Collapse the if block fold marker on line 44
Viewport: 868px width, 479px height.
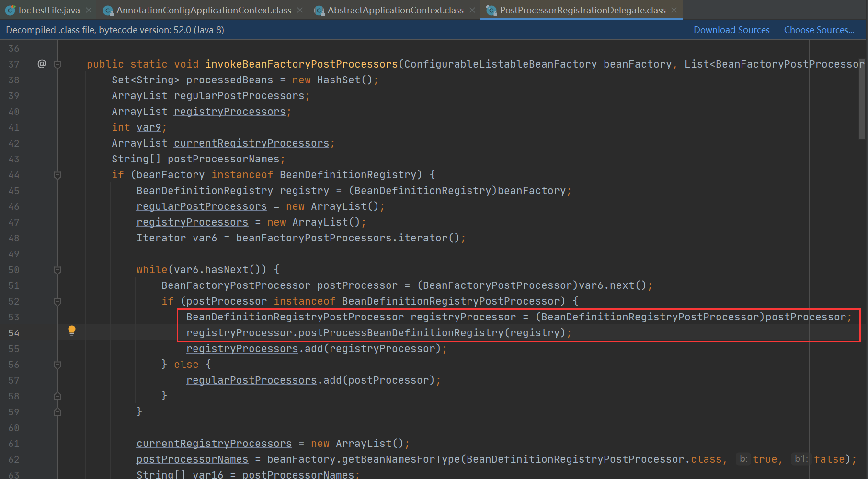point(57,175)
